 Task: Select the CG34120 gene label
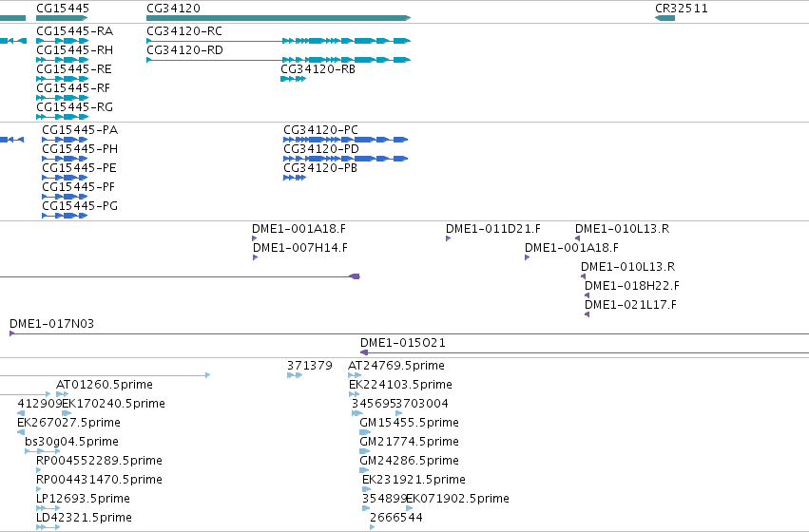173,9
